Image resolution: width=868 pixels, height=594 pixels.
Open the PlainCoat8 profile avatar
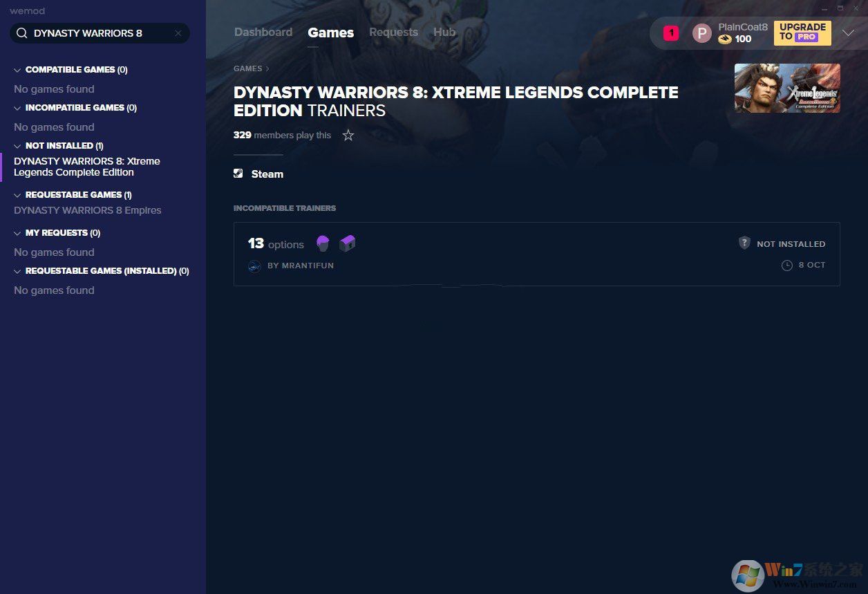[x=701, y=33]
